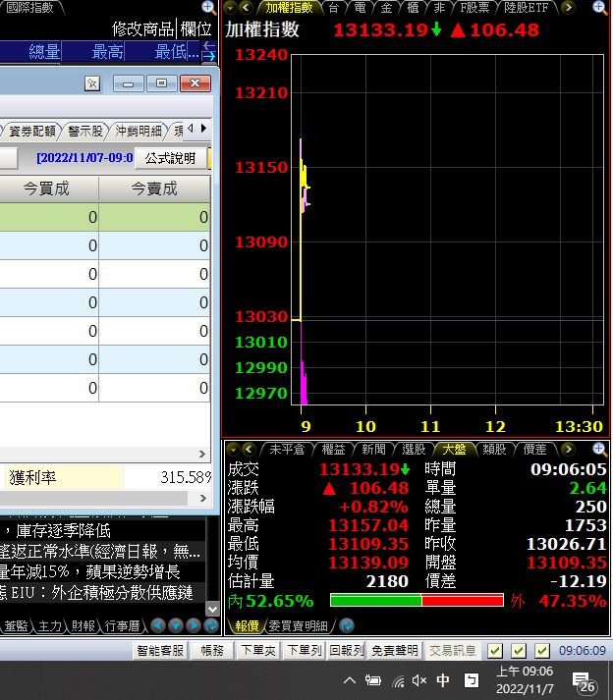
Task: Click the column switch arrows next to 最低
Action: tap(209, 51)
